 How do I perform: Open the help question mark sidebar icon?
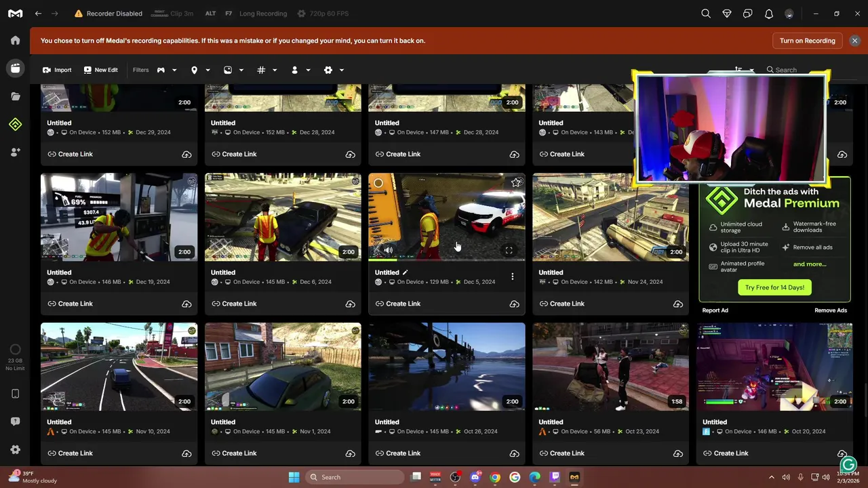click(x=15, y=422)
